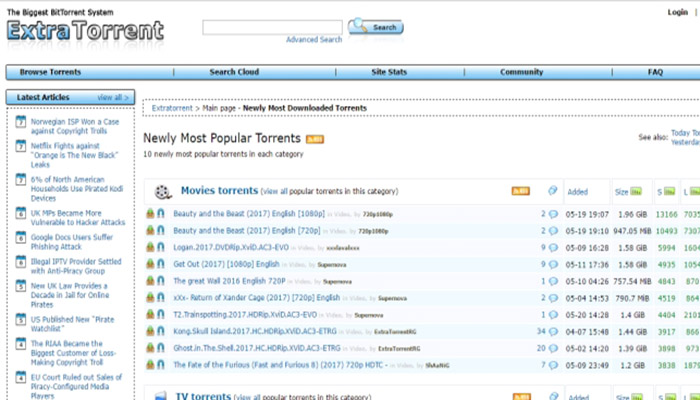Click magnet icon for The great Wall 2016 row
The height and width of the screenshot is (400, 700).
pos(161,281)
